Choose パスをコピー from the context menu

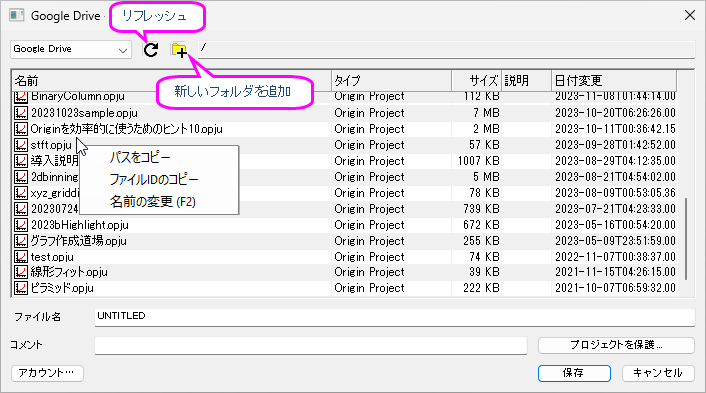click(x=140, y=157)
